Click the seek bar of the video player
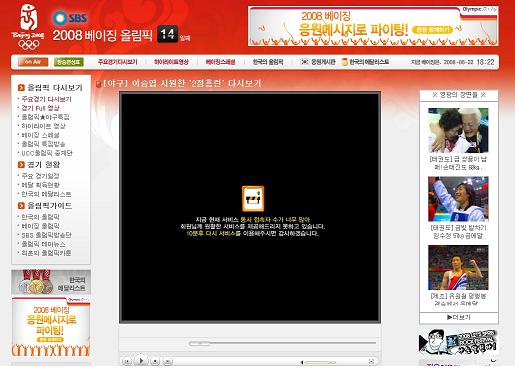The width and height of the screenshot is (515, 370). click(x=282, y=343)
